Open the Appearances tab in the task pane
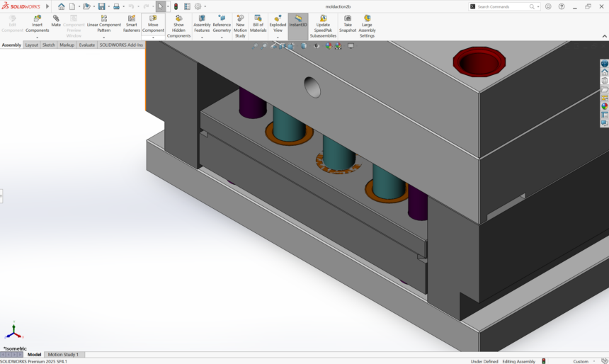 (x=605, y=106)
